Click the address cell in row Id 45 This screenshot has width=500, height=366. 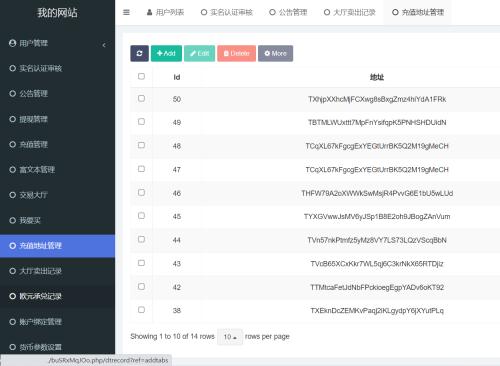pyautogui.click(x=377, y=217)
